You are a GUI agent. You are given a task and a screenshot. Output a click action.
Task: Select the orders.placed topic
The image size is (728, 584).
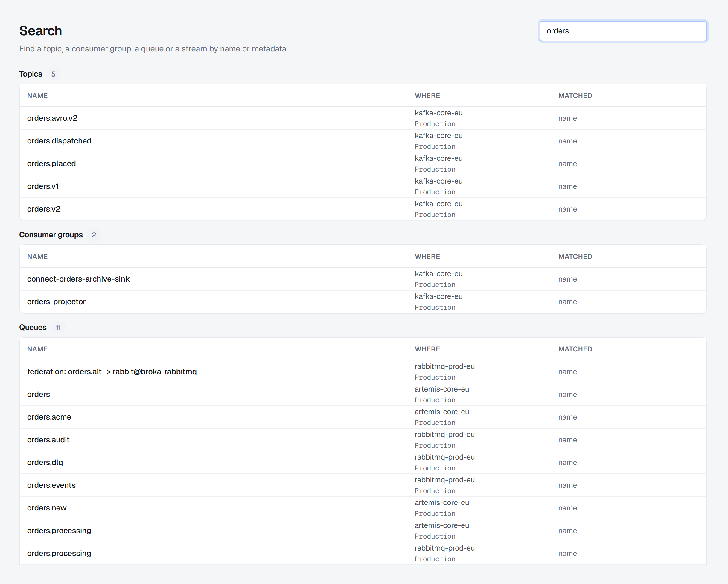coord(363,163)
